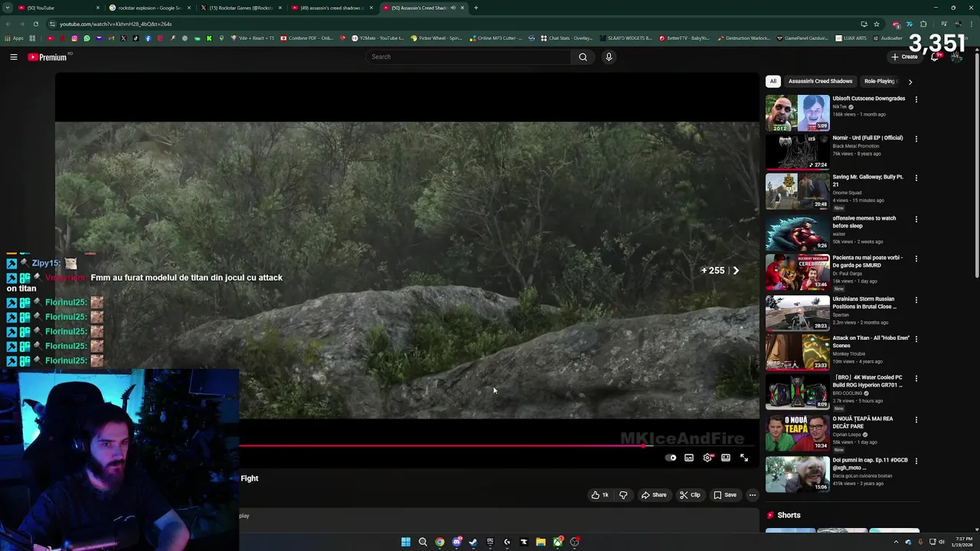This screenshot has width=980, height=551.
Task: Open taskbar Search
Action: (423, 542)
